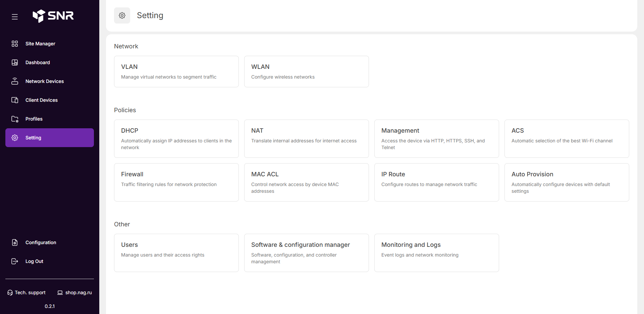Click the Policies section heading
The height and width of the screenshot is (314, 644).
tap(125, 110)
